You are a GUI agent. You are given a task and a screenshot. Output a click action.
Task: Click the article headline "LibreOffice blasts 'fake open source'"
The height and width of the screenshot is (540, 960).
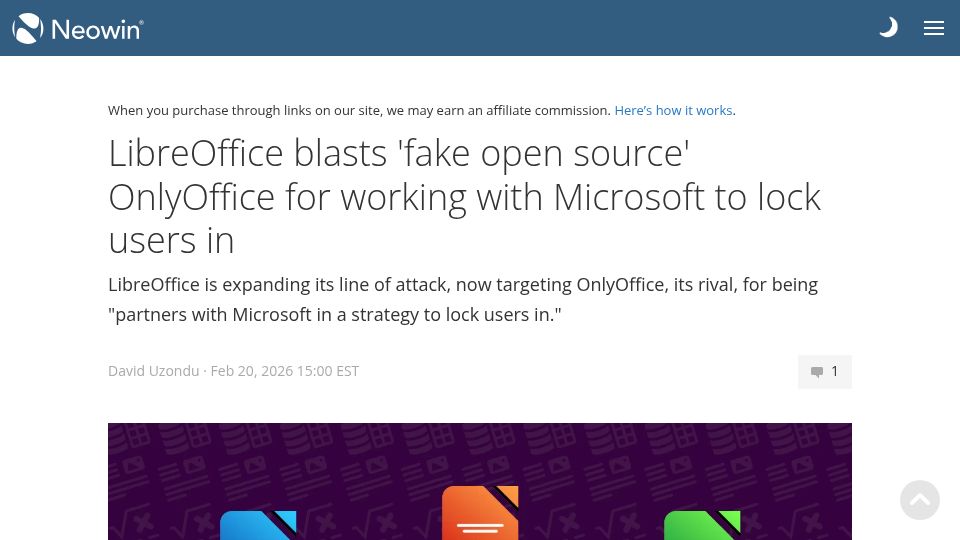464,197
